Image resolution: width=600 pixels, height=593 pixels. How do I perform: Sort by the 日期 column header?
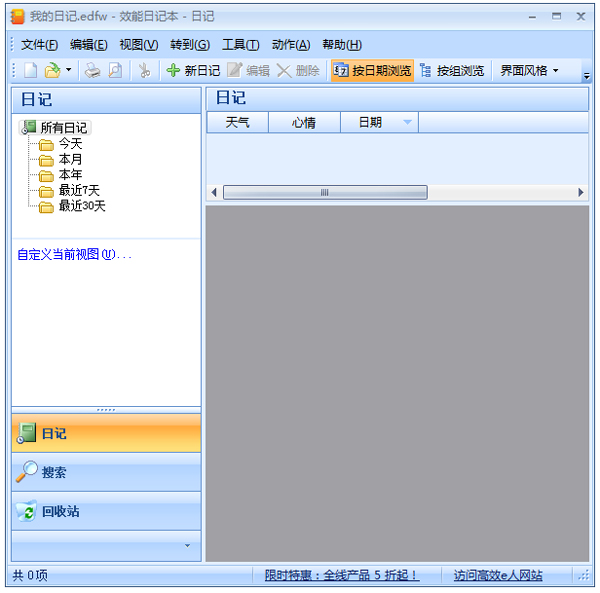pos(379,122)
